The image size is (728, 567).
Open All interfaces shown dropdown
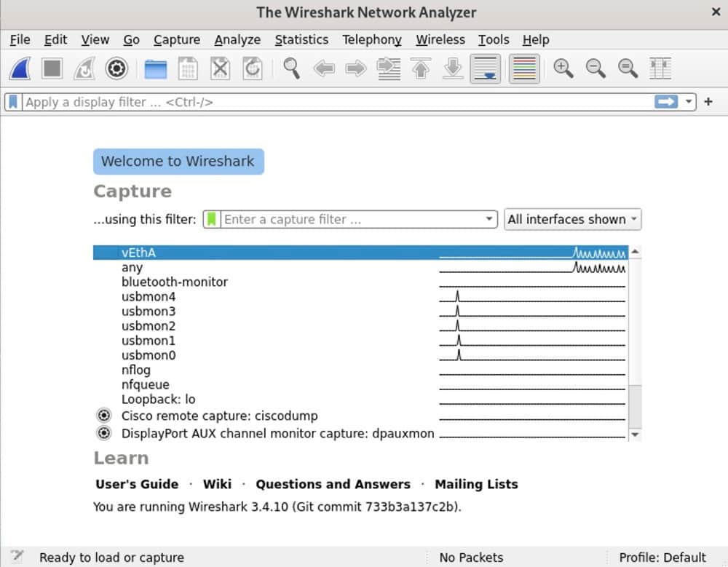tap(572, 219)
